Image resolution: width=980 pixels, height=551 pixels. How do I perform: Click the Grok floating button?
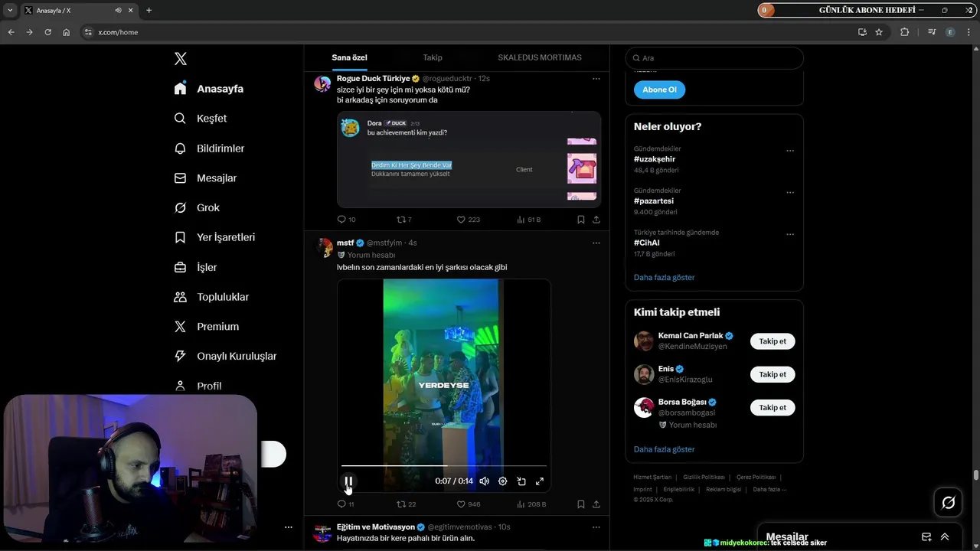(x=948, y=503)
